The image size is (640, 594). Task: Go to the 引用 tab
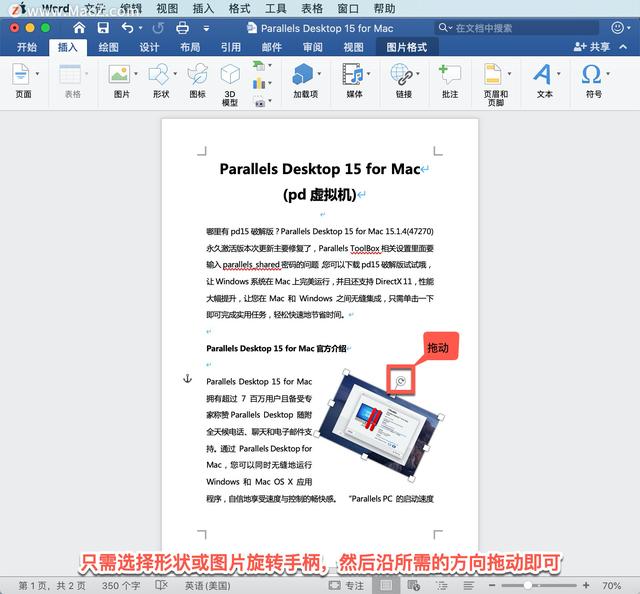point(231,47)
